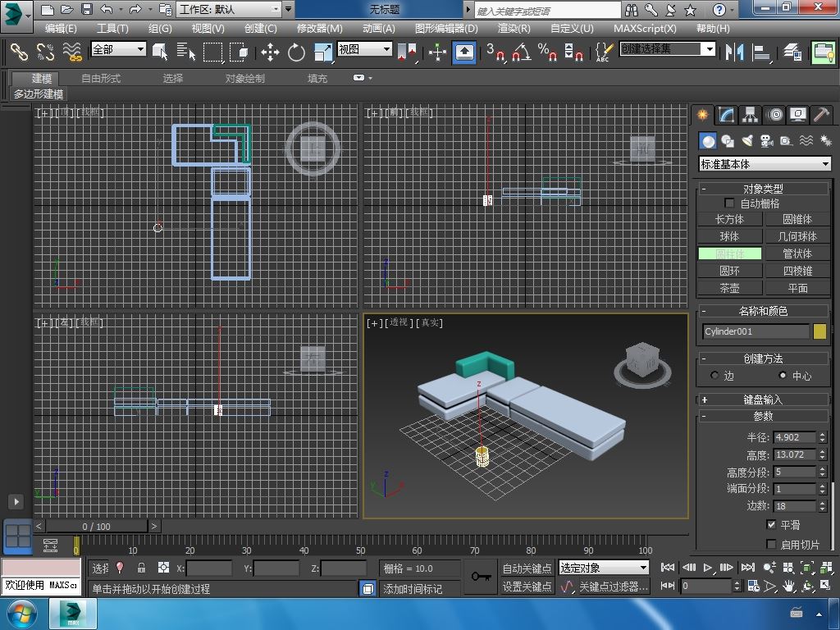Enable the 启用切片 checkbox
840x630 pixels.
[x=771, y=545]
